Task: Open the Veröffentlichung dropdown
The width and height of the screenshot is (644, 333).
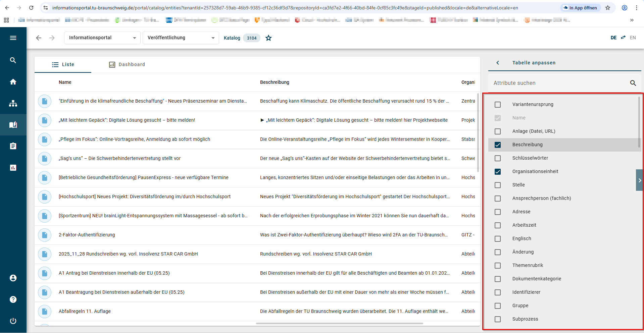Action: click(181, 38)
